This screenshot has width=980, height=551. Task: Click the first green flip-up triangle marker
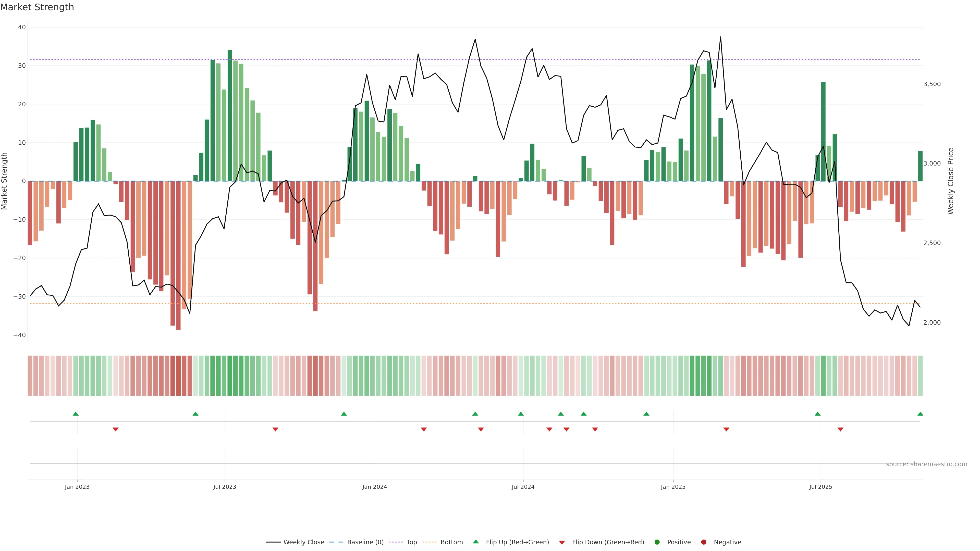[76, 414]
